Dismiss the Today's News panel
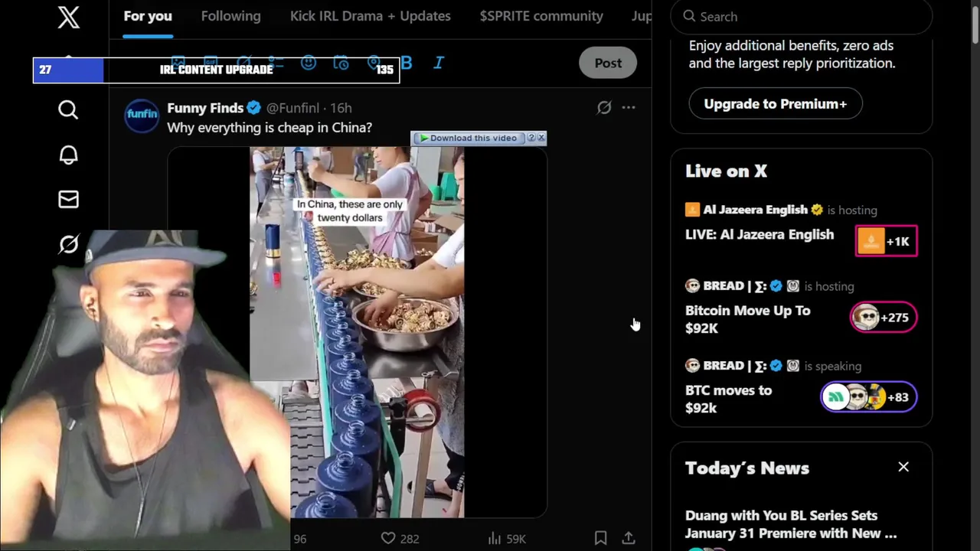The image size is (980, 551). pyautogui.click(x=903, y=467)
